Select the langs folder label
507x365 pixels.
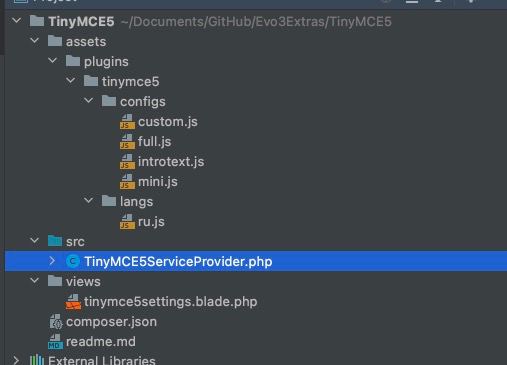pos(136,202)
